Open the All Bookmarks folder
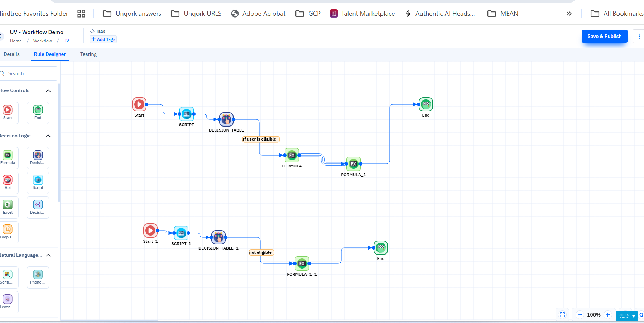Screen dimensions: 644x323 click(617, 14)
